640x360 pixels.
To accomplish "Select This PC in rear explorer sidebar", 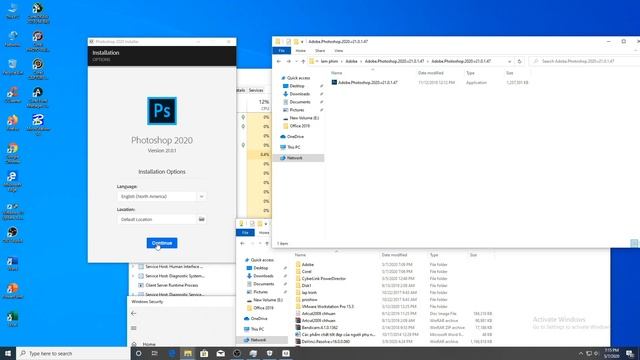I will (257, 329).
